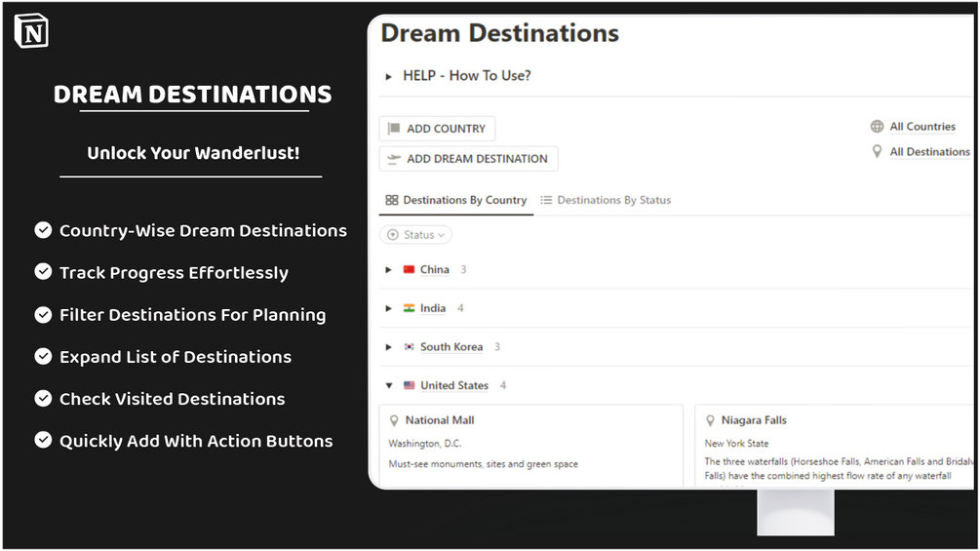Expand the HELP - How To Use toggle
Screen dimensions: 980x551
tap(389, 76)
